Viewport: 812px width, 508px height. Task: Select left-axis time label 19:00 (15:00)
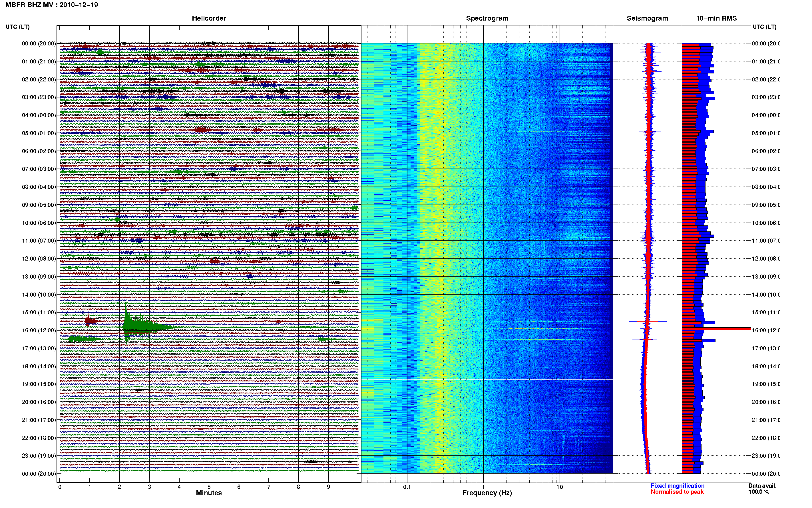39,384
